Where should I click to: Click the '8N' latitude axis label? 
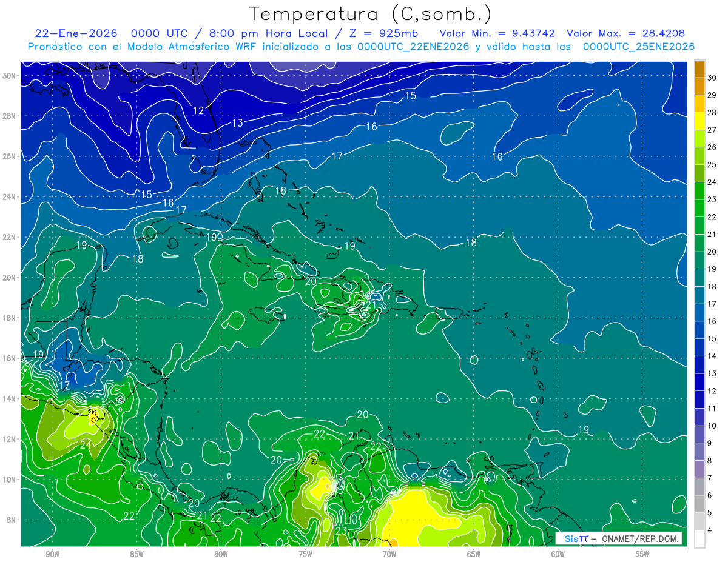click(12, 520)
